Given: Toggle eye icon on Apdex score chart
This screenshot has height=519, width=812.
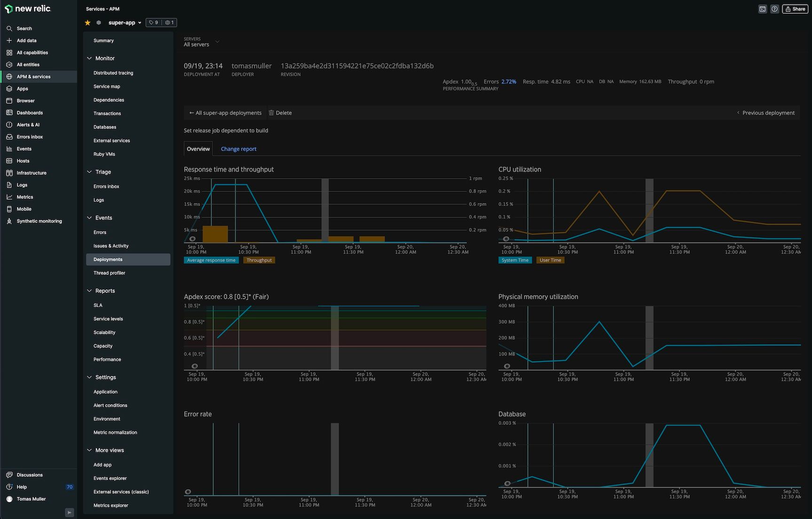Looking at the screenshot, I should pyautogui.click(x=195, y=366).
